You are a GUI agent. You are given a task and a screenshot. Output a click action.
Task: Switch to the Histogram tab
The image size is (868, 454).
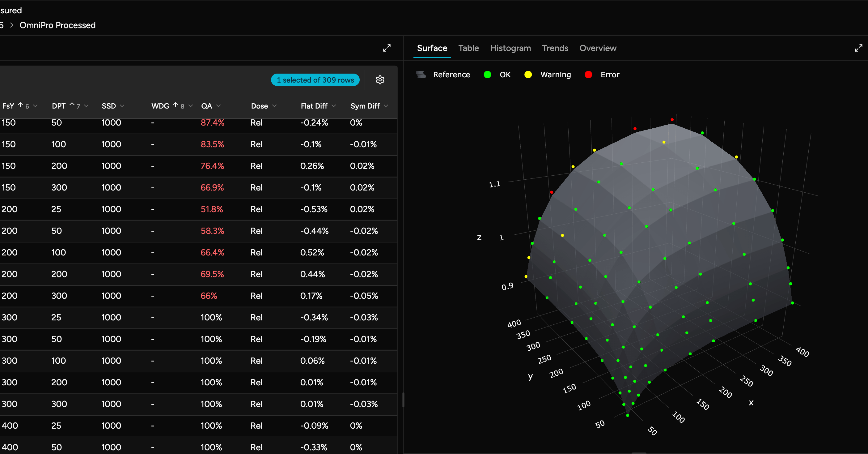pyautogui.click(x=510, y=48)
